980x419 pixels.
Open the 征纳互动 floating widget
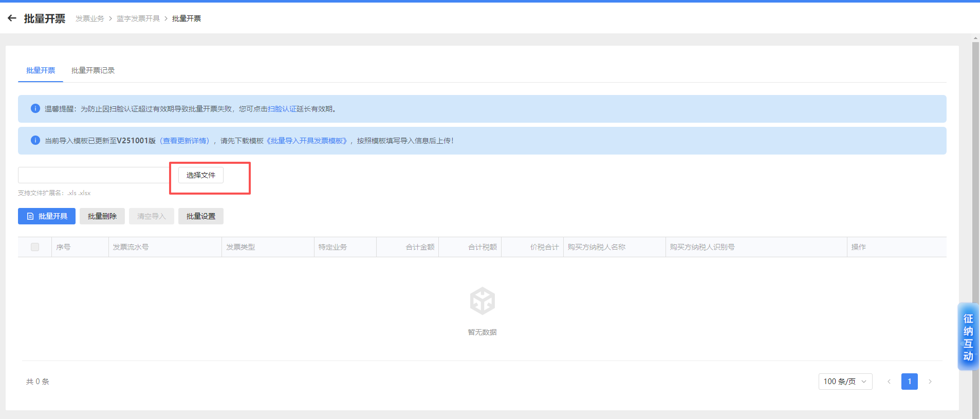(x=968, y=337)
